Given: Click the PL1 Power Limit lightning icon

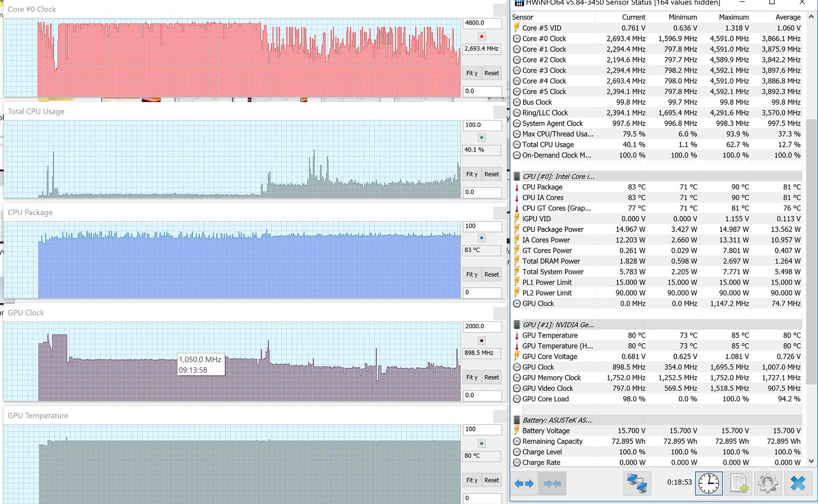Looking at the screenshot, I should [x=517, y=282].
